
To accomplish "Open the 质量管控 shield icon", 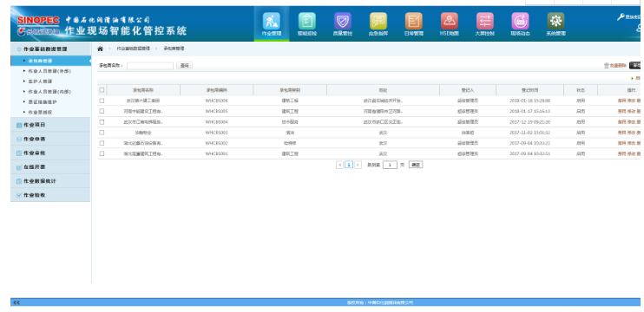I will 343,21.
